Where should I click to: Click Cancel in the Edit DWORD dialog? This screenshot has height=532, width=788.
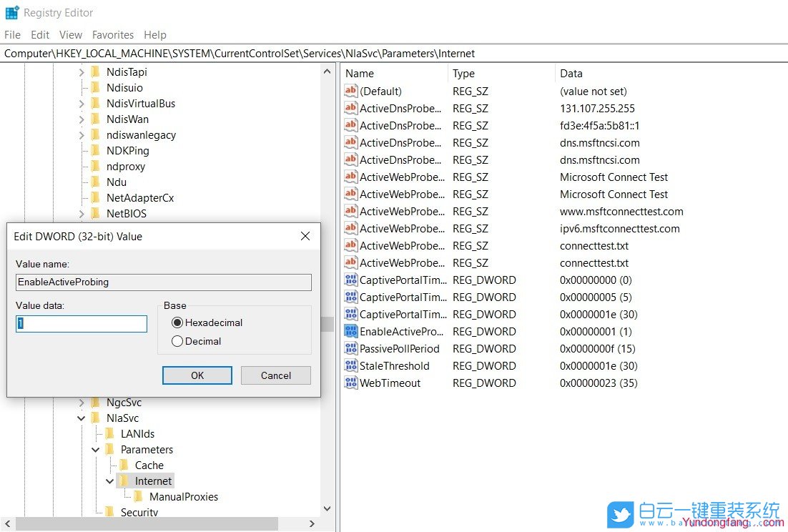[276, 375]
